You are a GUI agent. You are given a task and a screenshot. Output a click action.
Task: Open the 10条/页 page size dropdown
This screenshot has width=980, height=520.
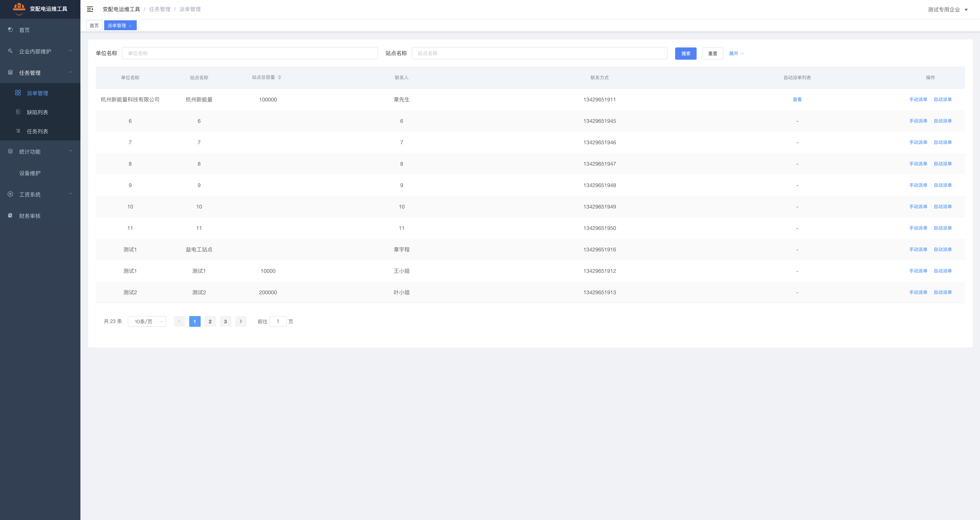click(x=147, y=321)
